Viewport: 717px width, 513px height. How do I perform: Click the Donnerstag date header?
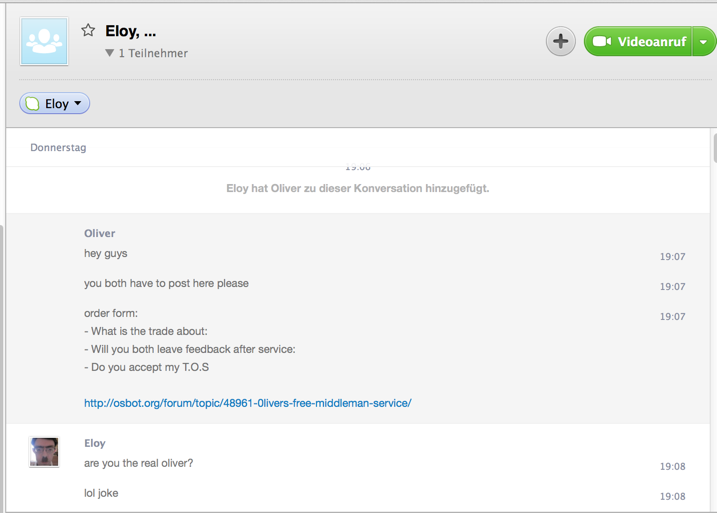pyautogui.click(x=58, y=147)
